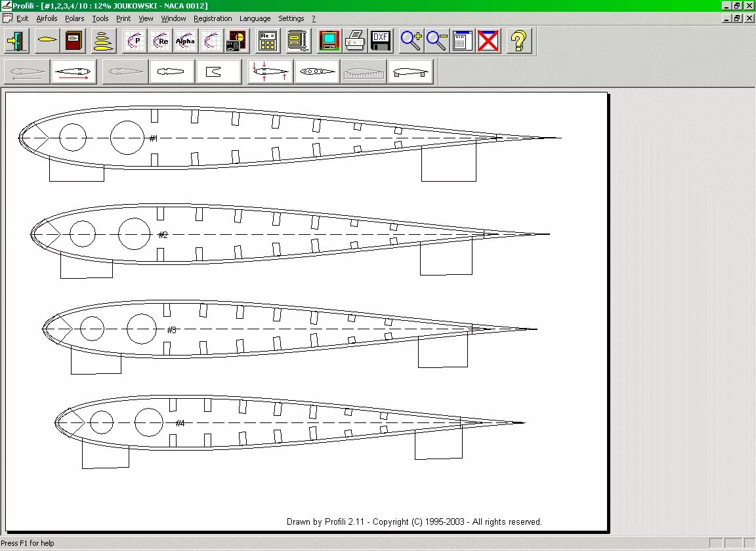Click the computer-and-chart analysis icon
Screen dimensions: 756x551
click(x=237, y=41)
